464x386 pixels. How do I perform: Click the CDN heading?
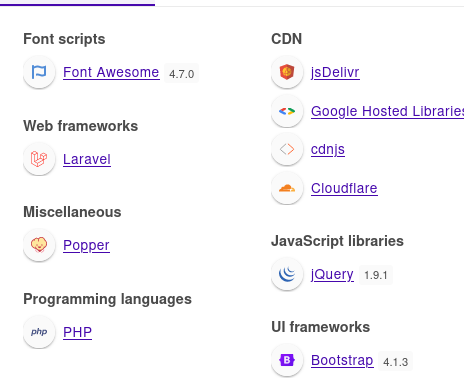point(287,39)
